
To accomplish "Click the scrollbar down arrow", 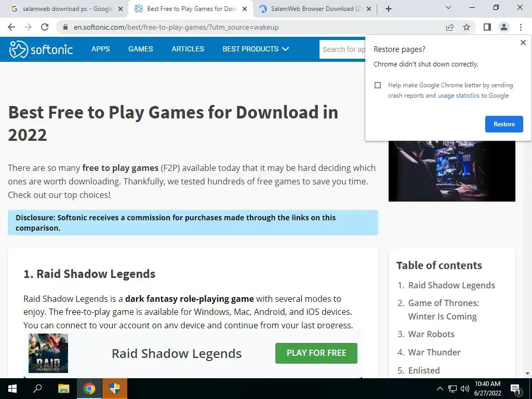I will tap(528, 374).
